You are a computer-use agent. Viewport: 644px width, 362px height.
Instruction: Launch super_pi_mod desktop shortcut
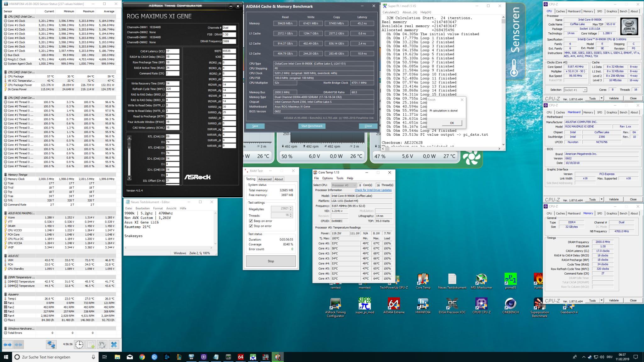click(x=364, y=306)
